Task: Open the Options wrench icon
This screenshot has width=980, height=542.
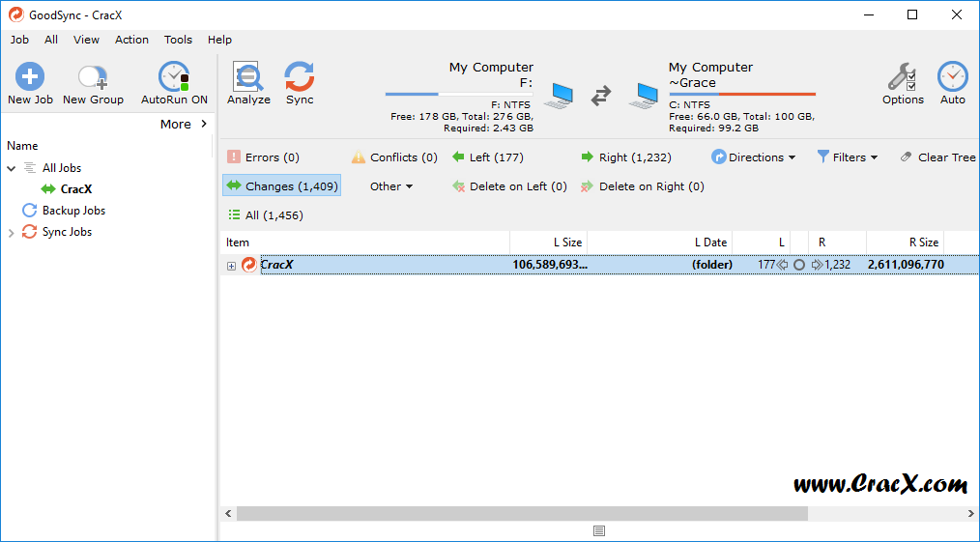Action: click(903, 76)
